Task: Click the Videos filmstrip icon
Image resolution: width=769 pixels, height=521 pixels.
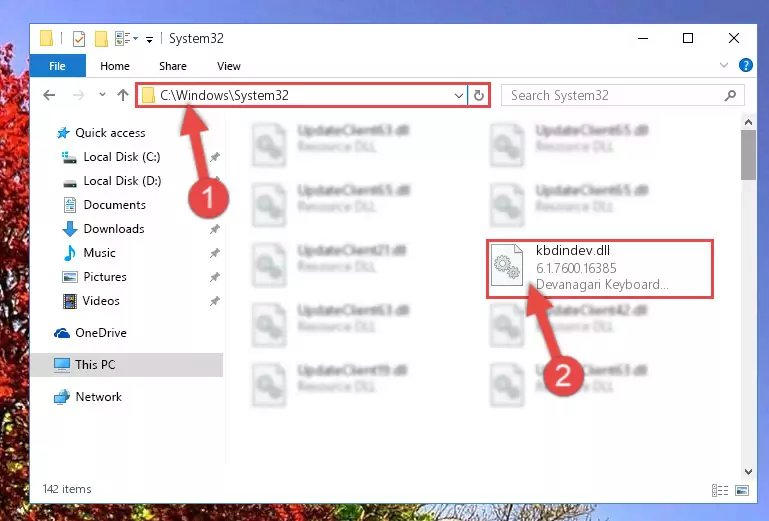Action: [70, 301]
